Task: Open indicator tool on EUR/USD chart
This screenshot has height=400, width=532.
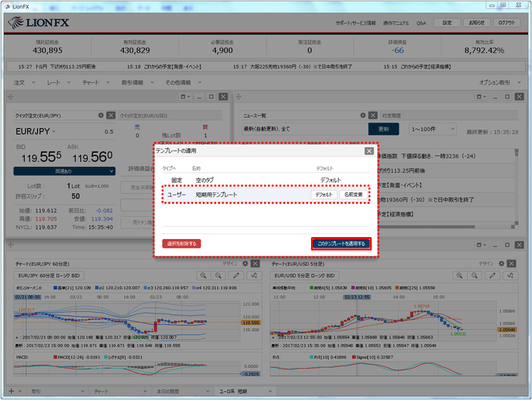Action: [510, 276]
